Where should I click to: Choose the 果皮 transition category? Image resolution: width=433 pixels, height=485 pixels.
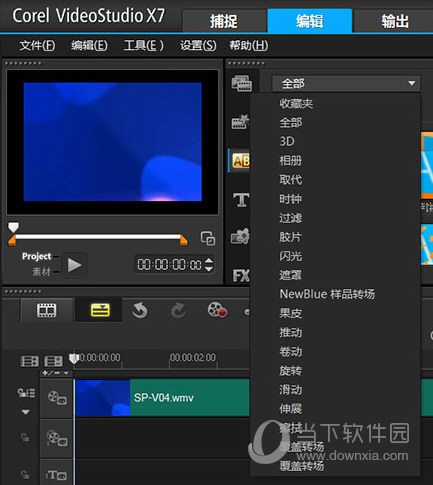291,313
